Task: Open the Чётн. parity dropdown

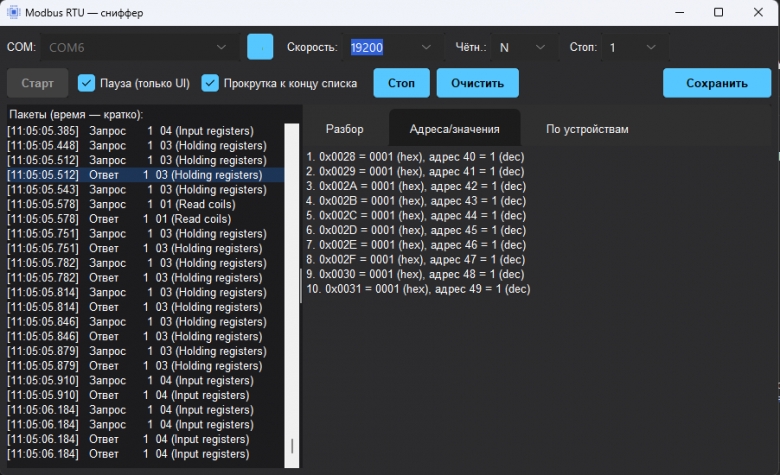Action: click(520, 47)
